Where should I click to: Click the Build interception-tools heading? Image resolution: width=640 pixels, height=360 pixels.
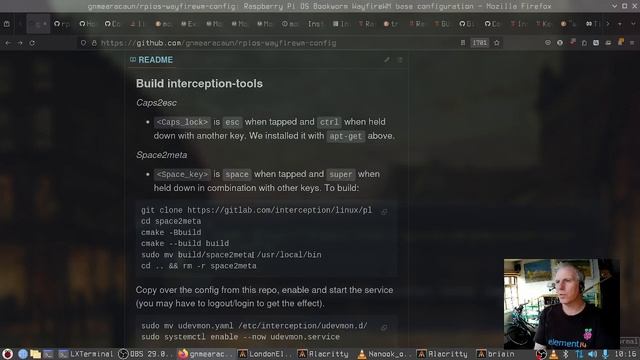click(x=199, y=84)
